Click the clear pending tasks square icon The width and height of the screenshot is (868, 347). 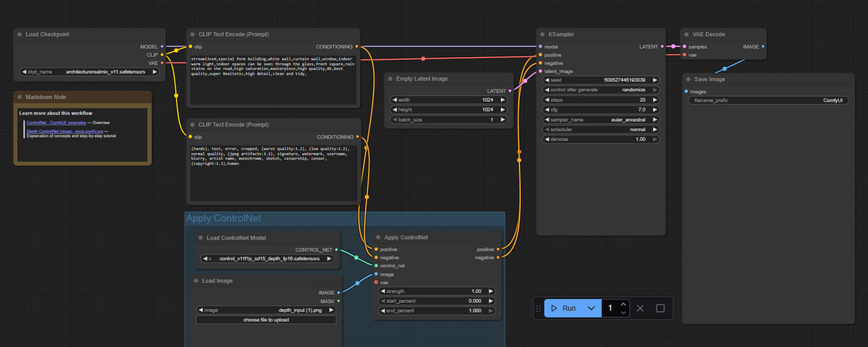click(660, 308)
